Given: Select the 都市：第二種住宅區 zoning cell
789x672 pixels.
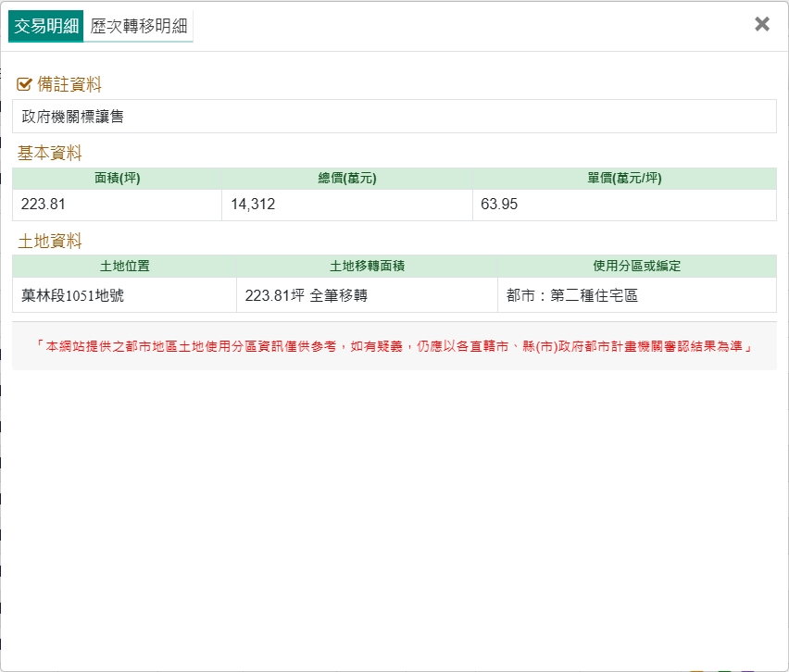Looking at the screenshot, I should (637, 296).
